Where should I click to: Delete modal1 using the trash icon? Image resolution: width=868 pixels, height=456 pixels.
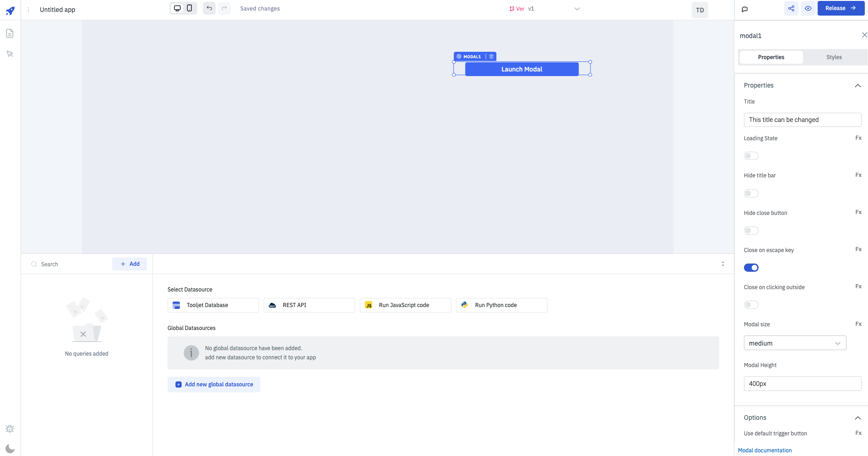491,56
